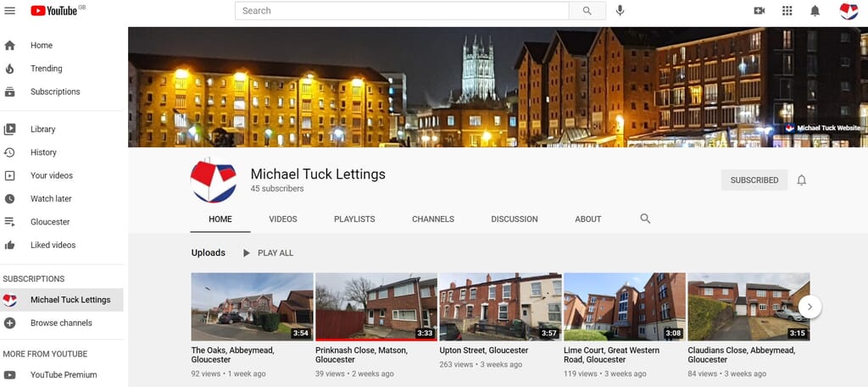868x387 pixels.
Task: Open History in the sidebar
Action: click(x=61, y=152)
